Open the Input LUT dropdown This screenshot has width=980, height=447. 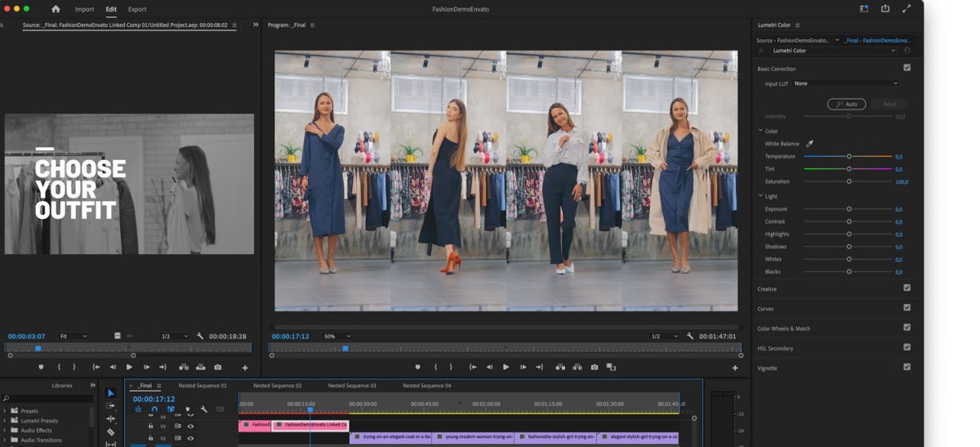[845, 83]
